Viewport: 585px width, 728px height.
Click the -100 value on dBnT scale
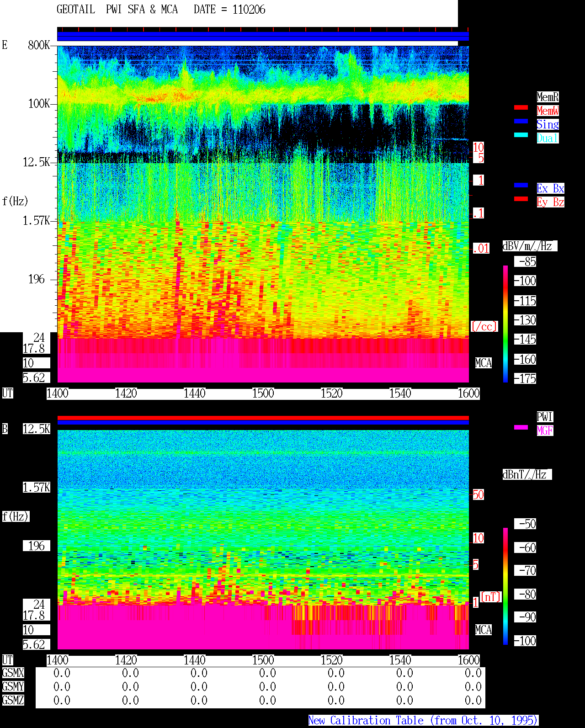point(526,641)
